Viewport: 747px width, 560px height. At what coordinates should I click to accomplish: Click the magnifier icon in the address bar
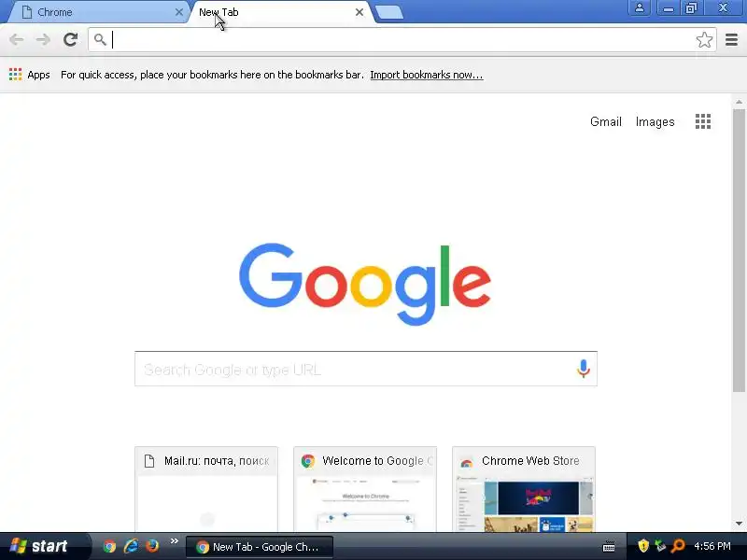pyautogui.click(x=100, y=39)
